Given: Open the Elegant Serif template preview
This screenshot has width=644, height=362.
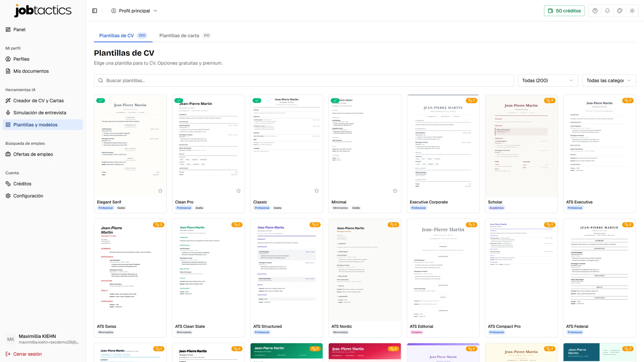Looking at the screenshot, I should 130,146.
